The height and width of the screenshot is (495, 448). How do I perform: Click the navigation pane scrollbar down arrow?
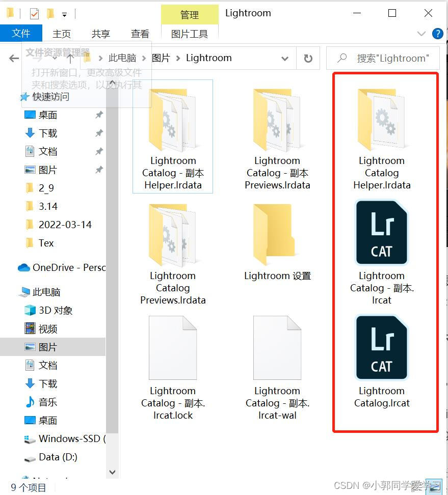112,472
